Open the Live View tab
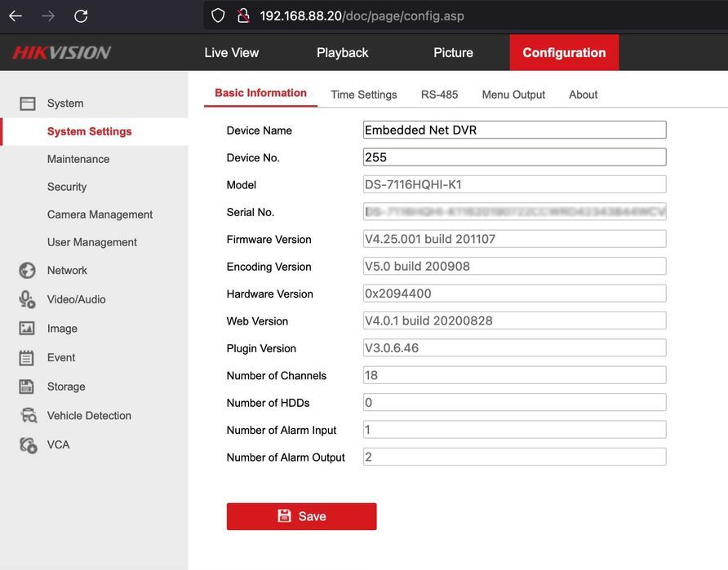This screenshot has width=728, height=570. 232,52
